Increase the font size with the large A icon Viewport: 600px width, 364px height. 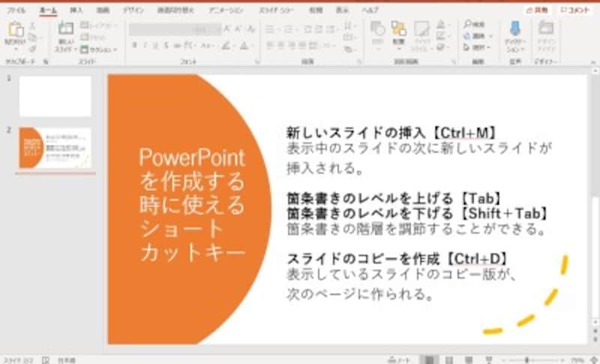point(227,28)
